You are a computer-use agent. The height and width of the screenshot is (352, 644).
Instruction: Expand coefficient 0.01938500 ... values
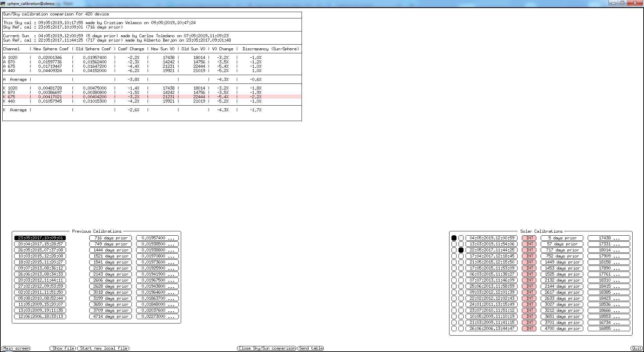[158, 244]
